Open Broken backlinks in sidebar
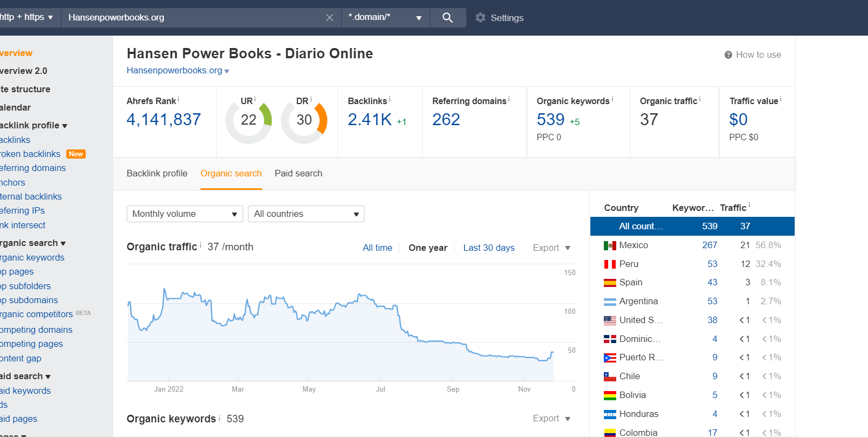This screenshot has height=438, width=868. (x=30, y=154)
